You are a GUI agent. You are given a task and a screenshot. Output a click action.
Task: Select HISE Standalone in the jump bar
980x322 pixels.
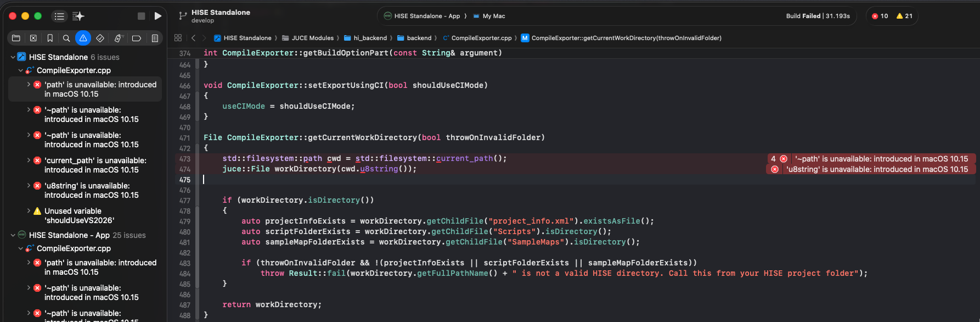(x=243, y=38)
